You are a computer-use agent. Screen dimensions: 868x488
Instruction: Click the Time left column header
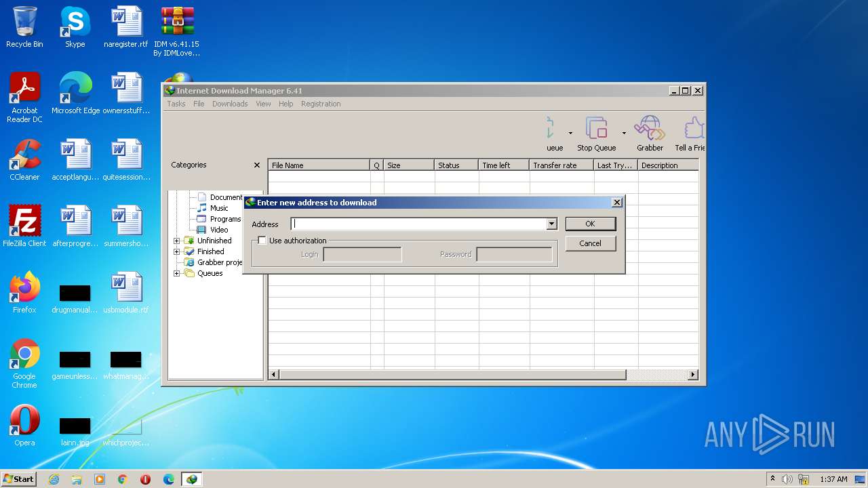tap(504, 165)
